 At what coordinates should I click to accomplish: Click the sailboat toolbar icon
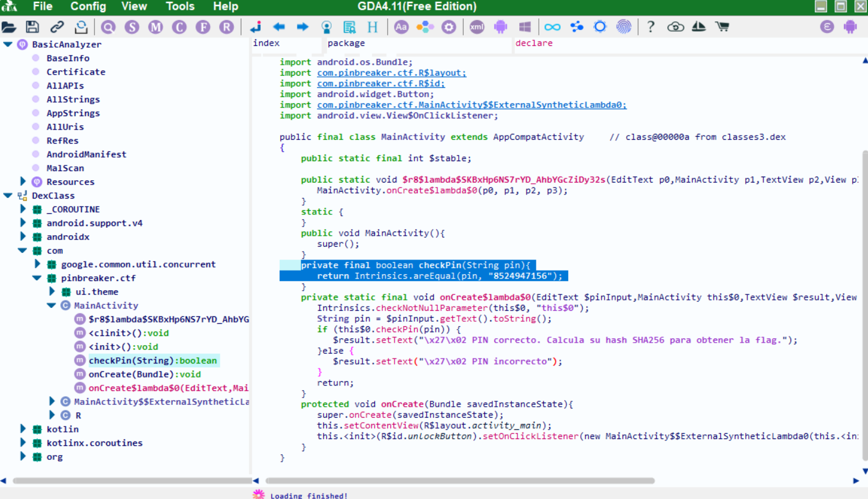click(699, 27)
